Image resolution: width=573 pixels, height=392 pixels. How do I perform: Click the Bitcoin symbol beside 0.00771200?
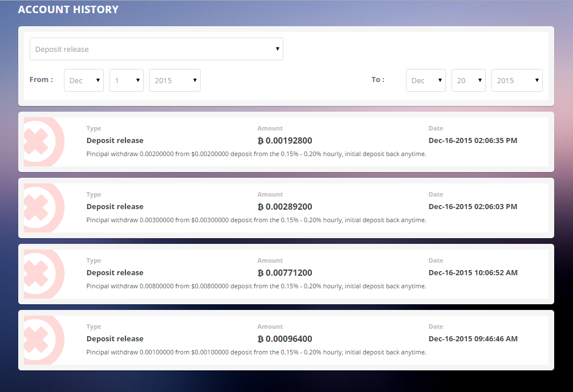tap(261, 273)
